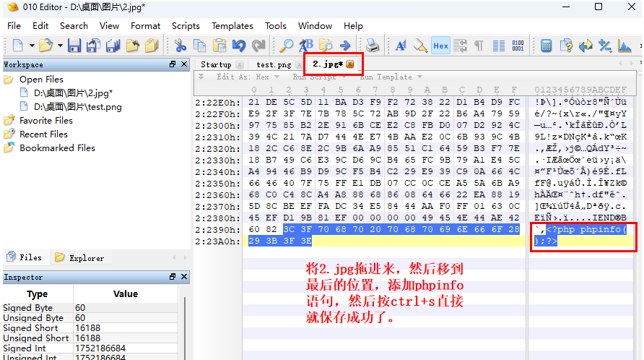Image resolution: width=644 pixels, height=360 pixels.
Task: Save the file with the floppy icon
Action: coord(74,46)
